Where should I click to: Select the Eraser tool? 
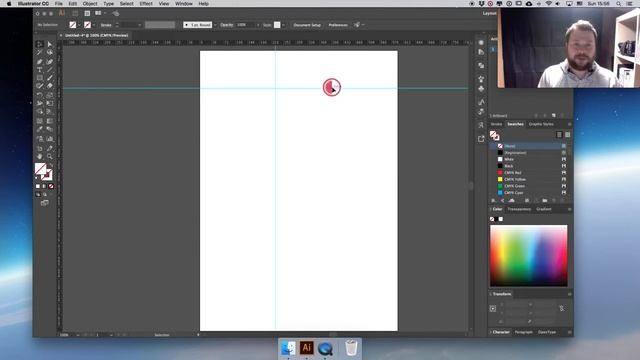tap(50, 86)
